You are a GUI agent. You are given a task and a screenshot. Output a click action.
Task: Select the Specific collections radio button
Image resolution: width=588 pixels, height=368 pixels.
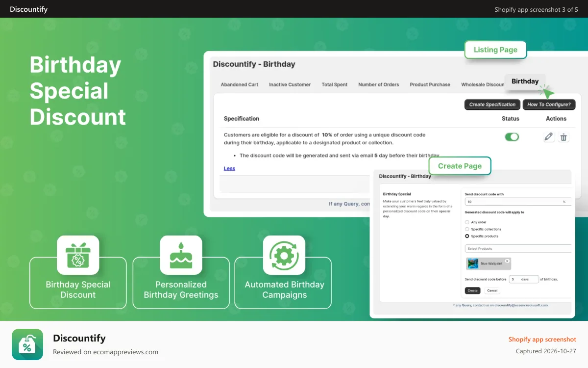tap(467, 229)
